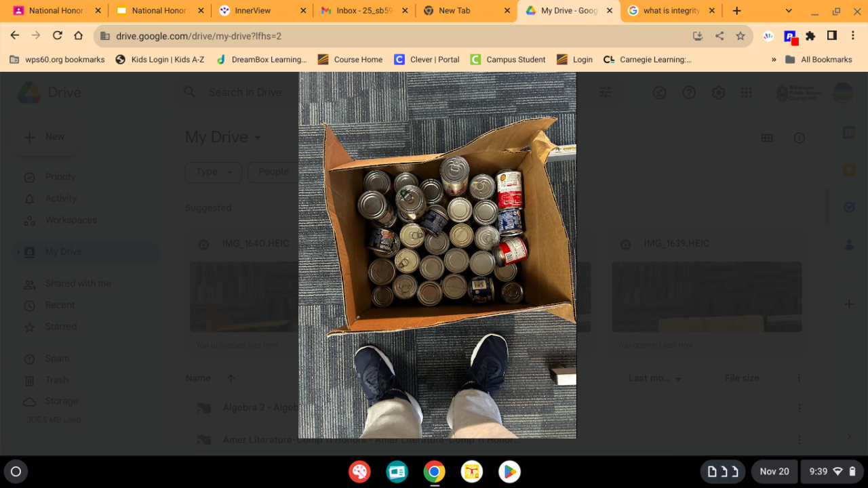Open the Extensions puzzle piece menu
868x488 pixels.
coord(810,36)
